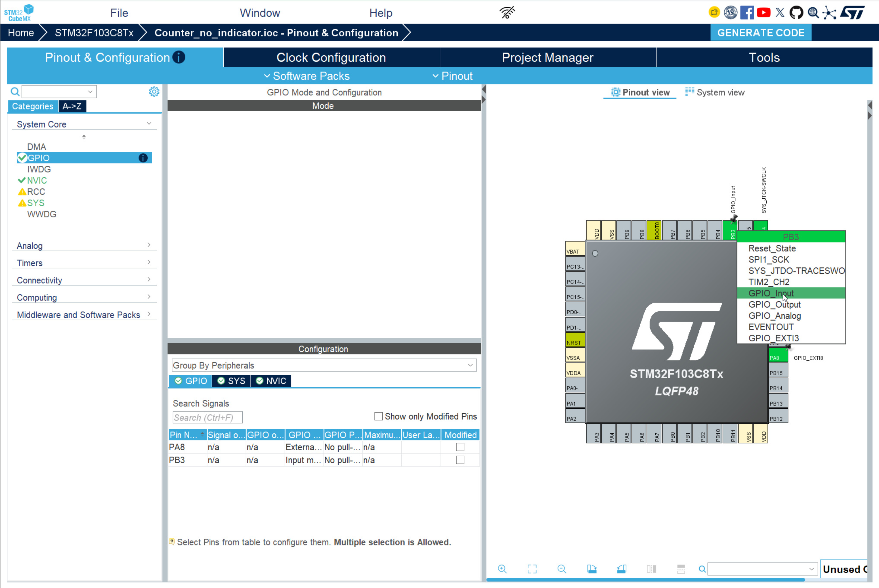
Task: Expand the Timers category
Action: (149, 262)
